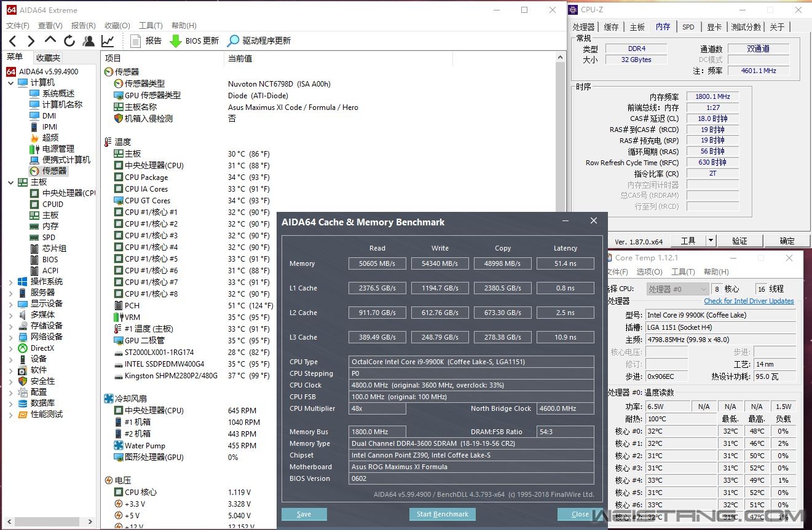
Task: Select 内存 tree item under 主板
Action: (50, 226)
